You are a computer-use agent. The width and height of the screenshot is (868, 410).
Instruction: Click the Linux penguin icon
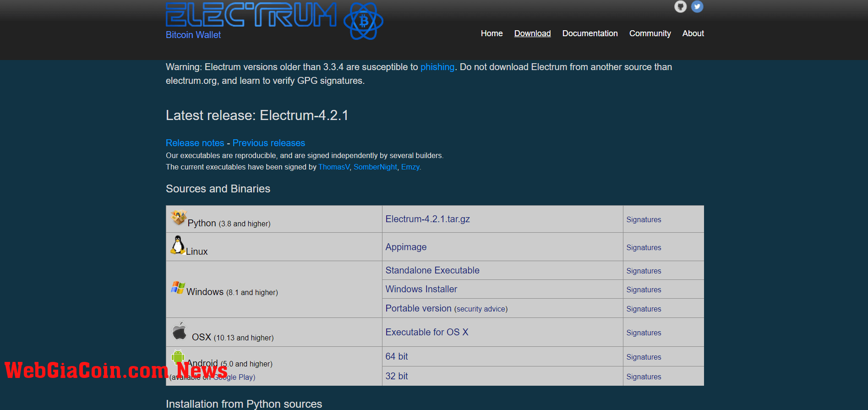[178, 245]
